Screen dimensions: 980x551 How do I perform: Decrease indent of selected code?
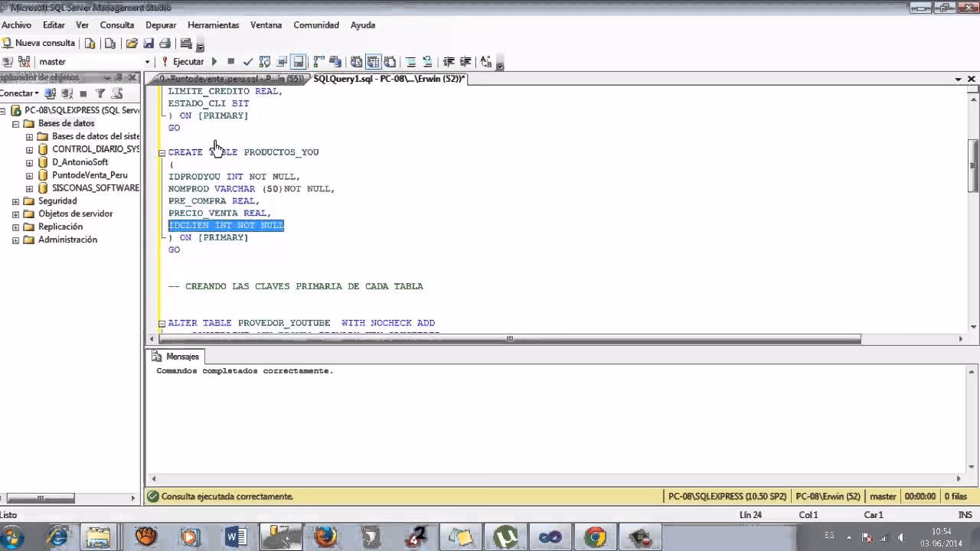click(449, 62)
